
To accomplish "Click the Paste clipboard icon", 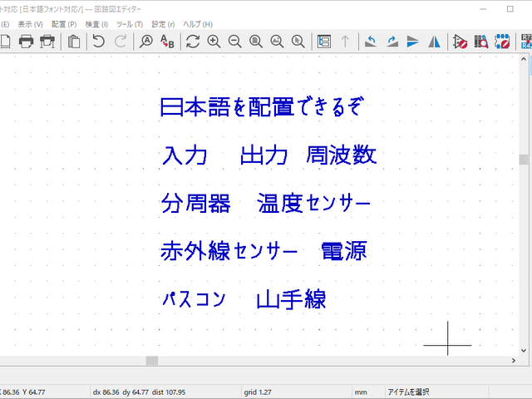I will [x=74, y=42].
